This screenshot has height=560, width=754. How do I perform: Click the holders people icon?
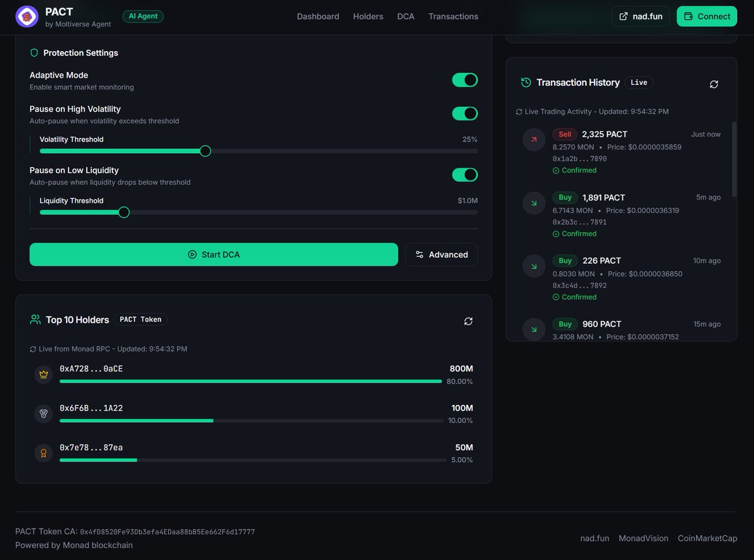click(x=35, y=320)
